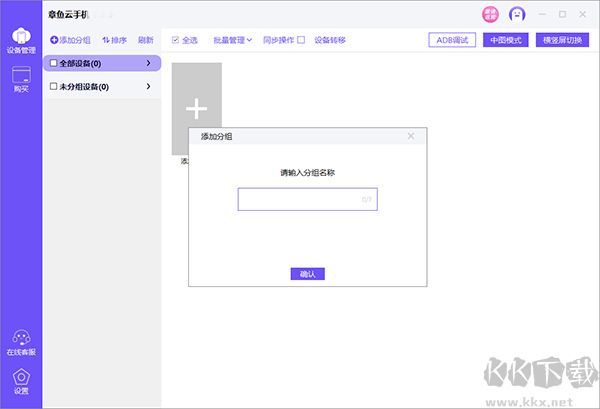Open Device Management (设备管理) in sidebar
Screen dimensions: 600x409
pyautogui.click(x=21, y=41)
